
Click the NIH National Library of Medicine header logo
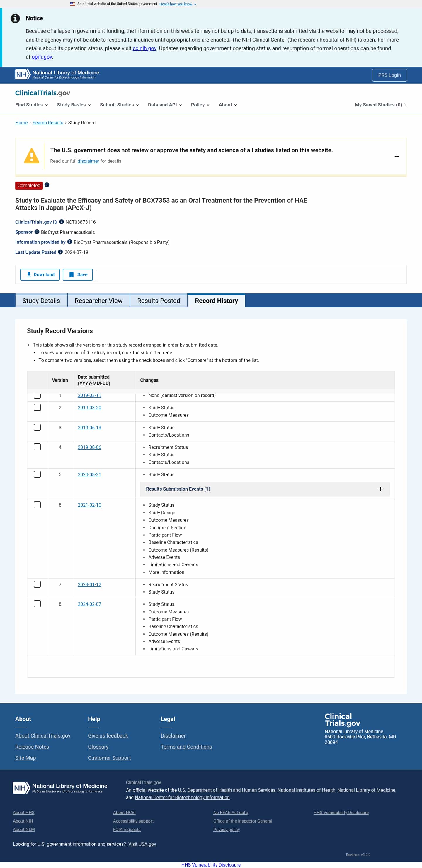pyautogui.click(x=57, y=75)
